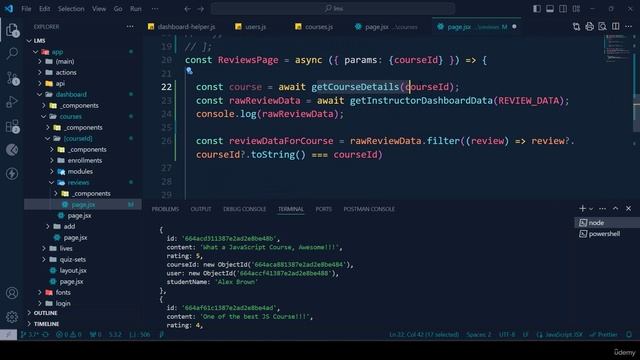This screenshot has width=640, height=360.
Task: Open the new terminal launch profile dropdown
Action: tap(591, 209)
